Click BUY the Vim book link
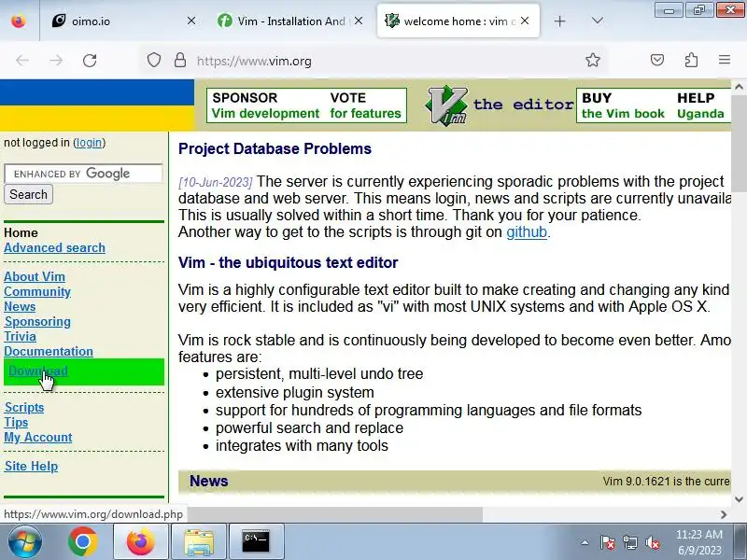This screenshot has height=560, width=747. coord(623,105)
